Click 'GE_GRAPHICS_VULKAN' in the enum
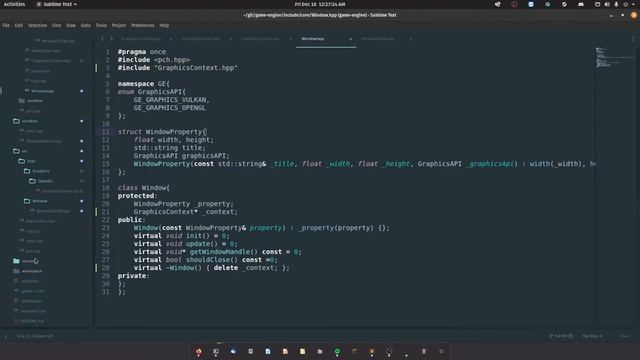Viewport: 640px width, 360px height. coord(171,100)
